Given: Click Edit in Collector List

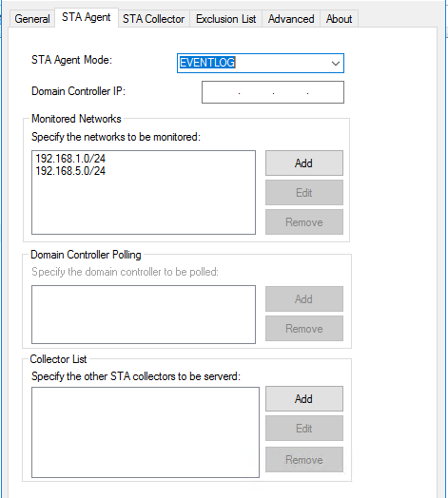Looking at the screenshot, I should tap(304, 428).
